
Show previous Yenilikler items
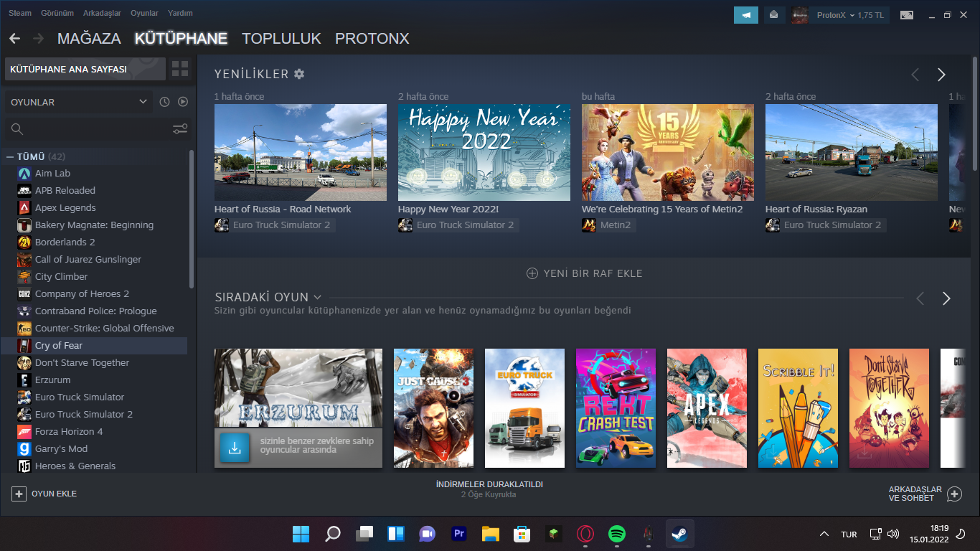[x=915, y=75]
